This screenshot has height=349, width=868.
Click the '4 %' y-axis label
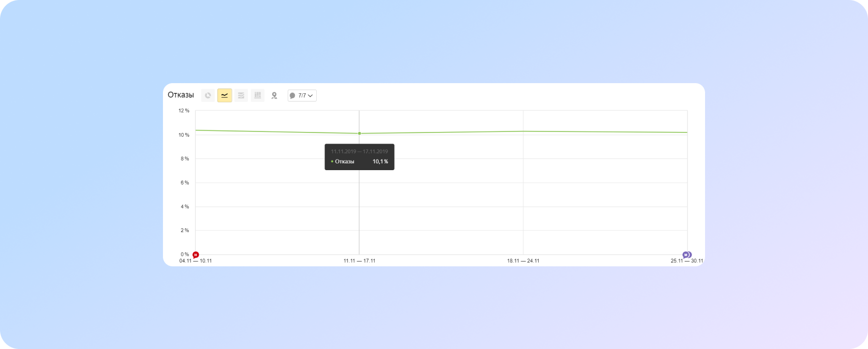[185, 206]
